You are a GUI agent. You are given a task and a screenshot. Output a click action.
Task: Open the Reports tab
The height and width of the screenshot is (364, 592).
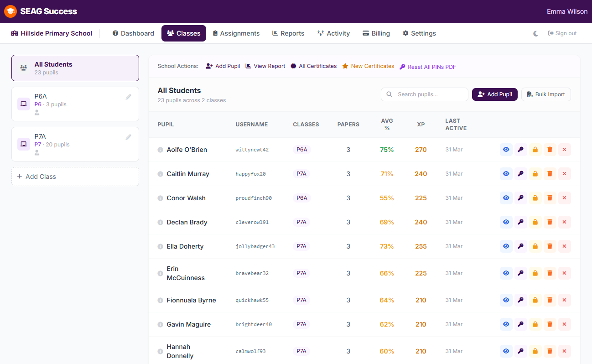[x=288, y=33]
